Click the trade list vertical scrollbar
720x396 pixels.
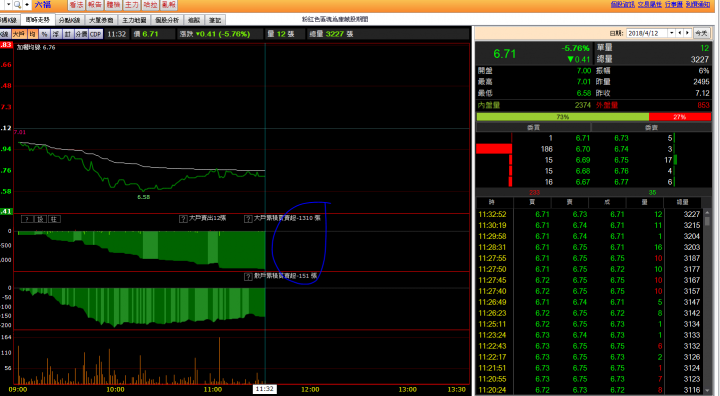(x=707, y=302)
